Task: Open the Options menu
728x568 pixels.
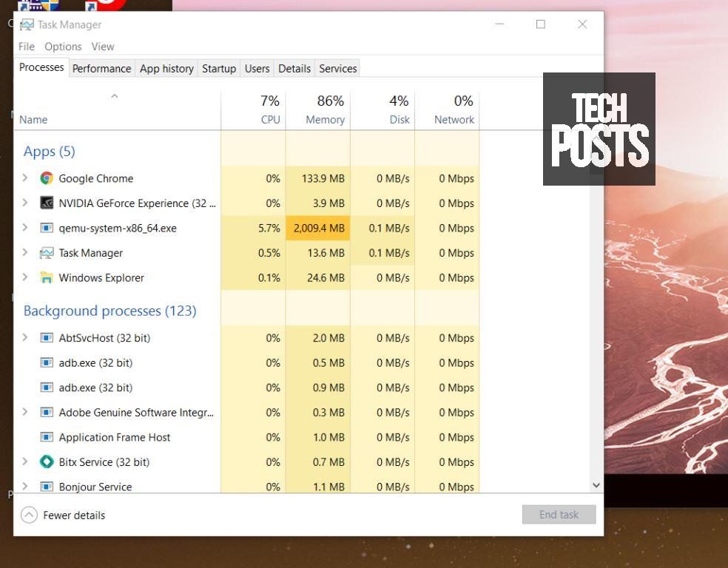Action: click(x=63, y=47)
